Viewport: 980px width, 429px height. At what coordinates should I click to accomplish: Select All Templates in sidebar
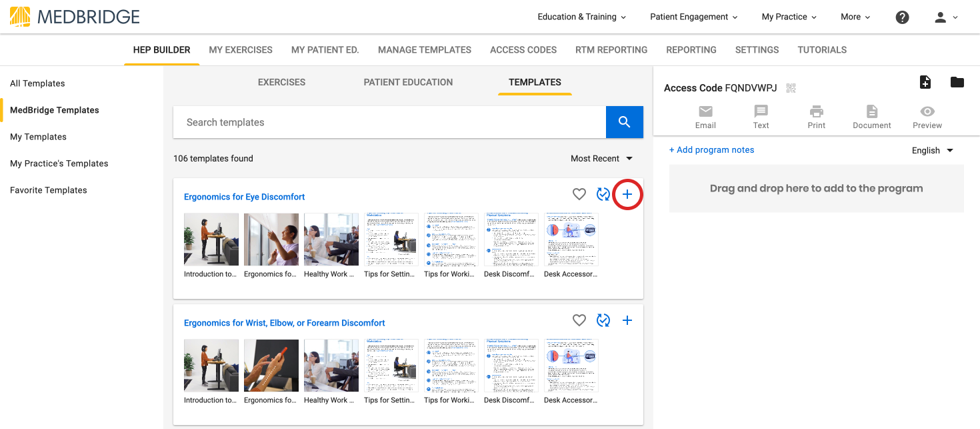click(37, 83)
